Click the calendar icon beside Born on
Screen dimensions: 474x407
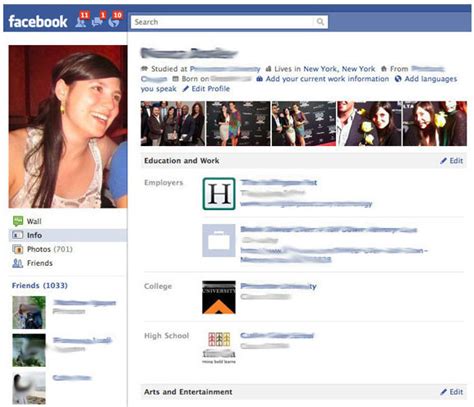(x=176, y=79)
